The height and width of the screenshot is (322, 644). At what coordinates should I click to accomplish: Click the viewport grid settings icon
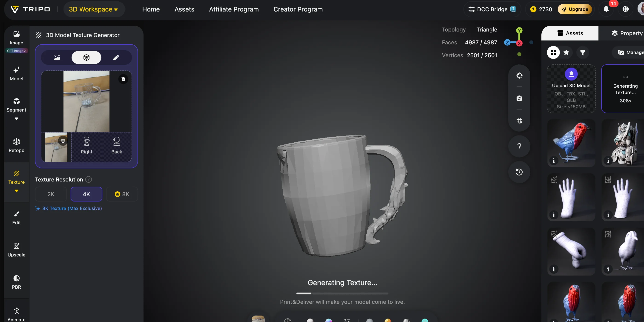[519, 121]
